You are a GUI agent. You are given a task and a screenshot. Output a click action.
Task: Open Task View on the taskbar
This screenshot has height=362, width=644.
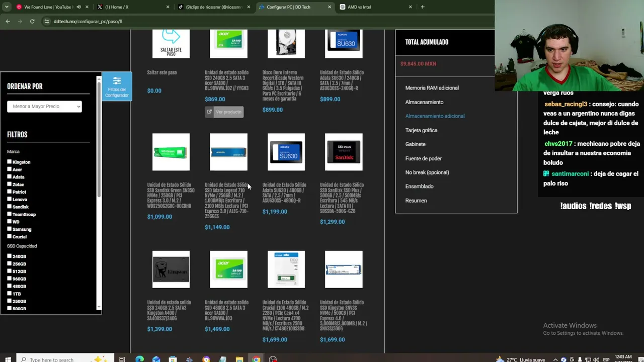click(122, 359)
